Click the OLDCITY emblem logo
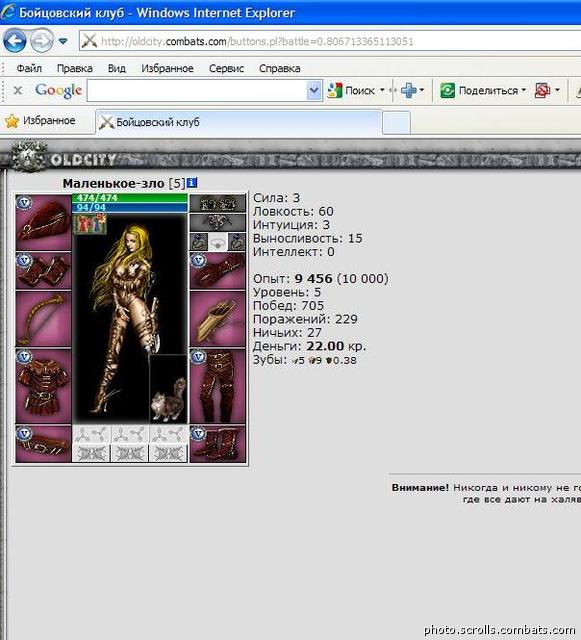 (28, 157)
